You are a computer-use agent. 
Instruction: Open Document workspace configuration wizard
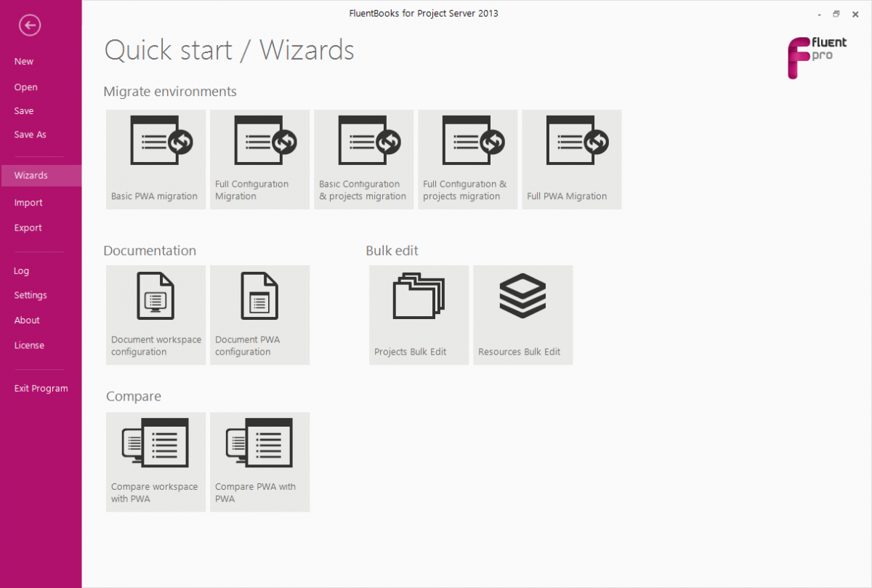(156, 315)
